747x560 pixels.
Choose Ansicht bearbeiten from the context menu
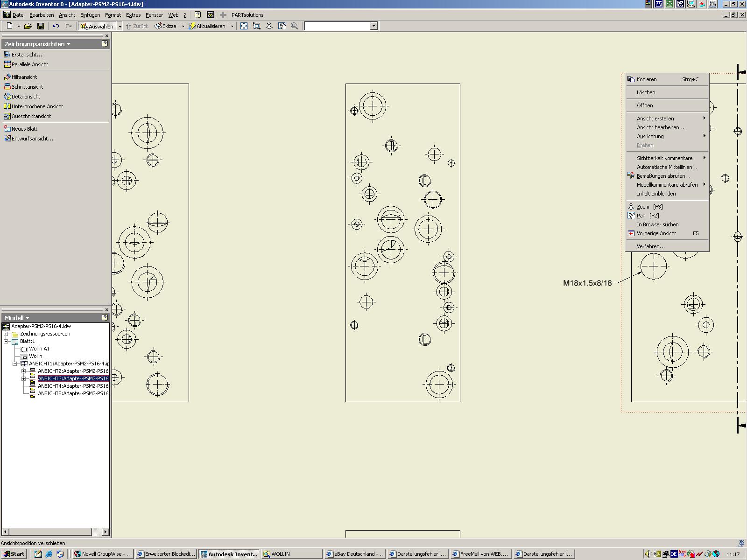coord(660,127)
